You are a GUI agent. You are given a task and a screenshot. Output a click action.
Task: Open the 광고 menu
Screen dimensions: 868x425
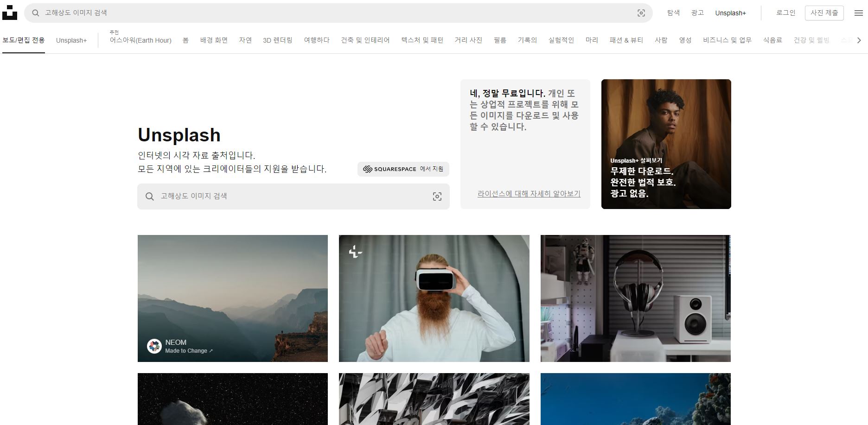point(697,13)
